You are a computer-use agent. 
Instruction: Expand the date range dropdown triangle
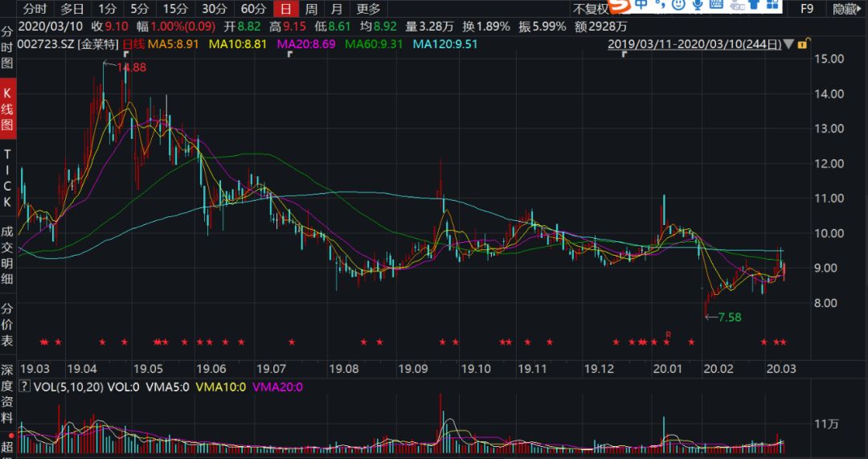pyautogui.click(x=789, y=43)
